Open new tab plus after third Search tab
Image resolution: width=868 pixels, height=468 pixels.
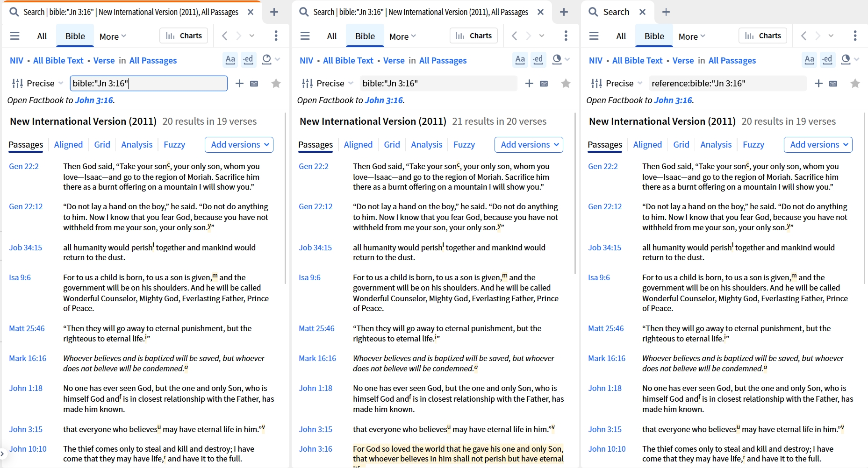click(x=666, y=12)
